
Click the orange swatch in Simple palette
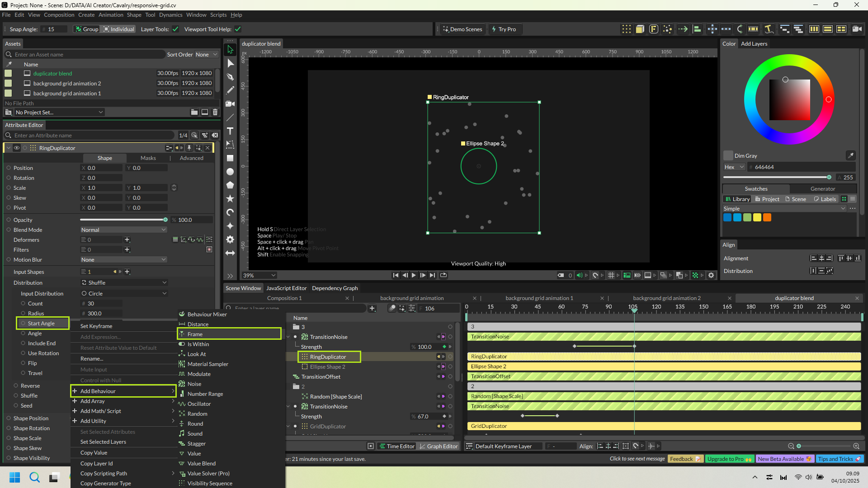click(x=767, y=218)
